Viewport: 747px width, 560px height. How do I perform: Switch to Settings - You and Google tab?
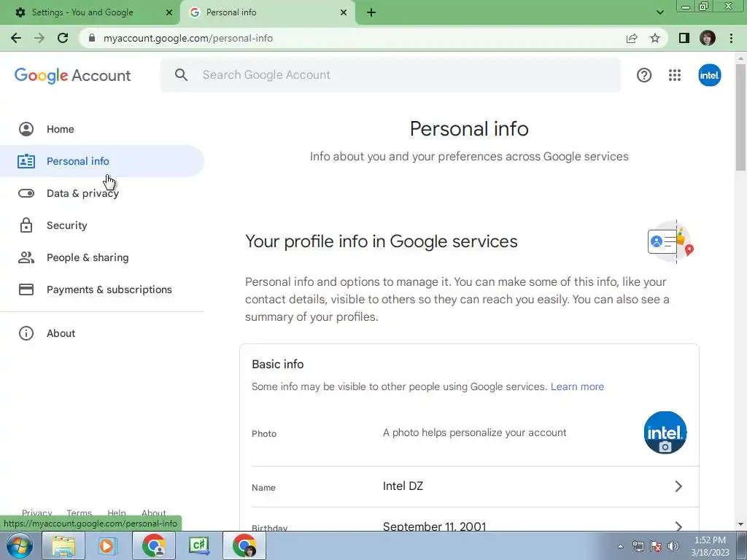click(90, 12)
